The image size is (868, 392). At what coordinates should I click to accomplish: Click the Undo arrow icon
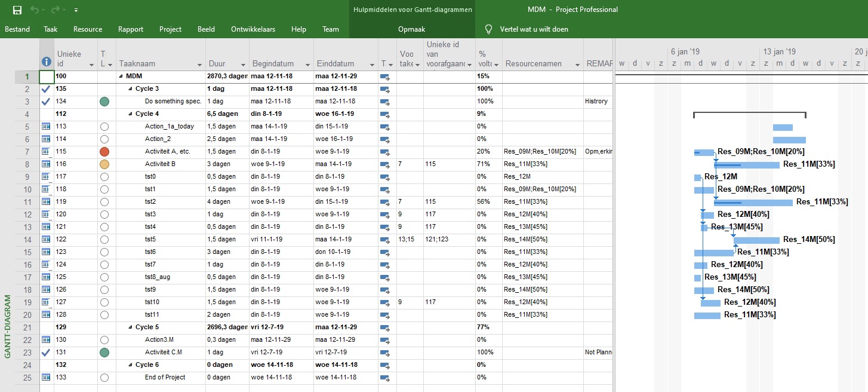[x=35, y=10]
